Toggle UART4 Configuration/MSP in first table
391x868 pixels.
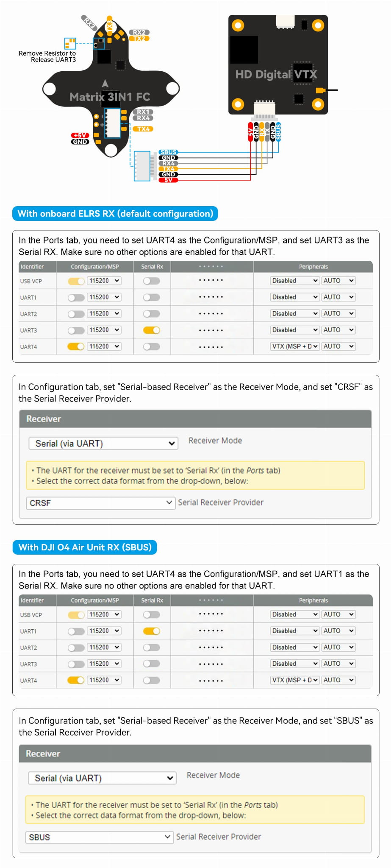(x=76, y=346)
